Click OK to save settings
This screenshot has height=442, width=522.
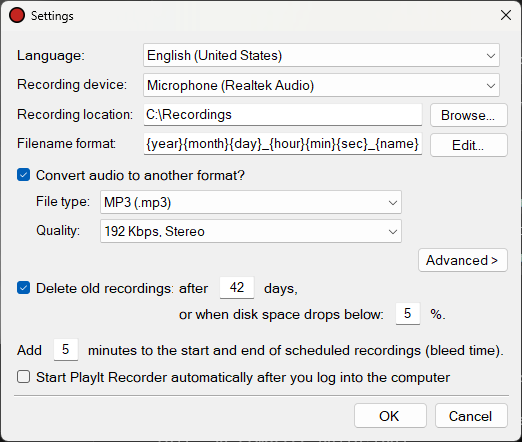coord(390,416)
